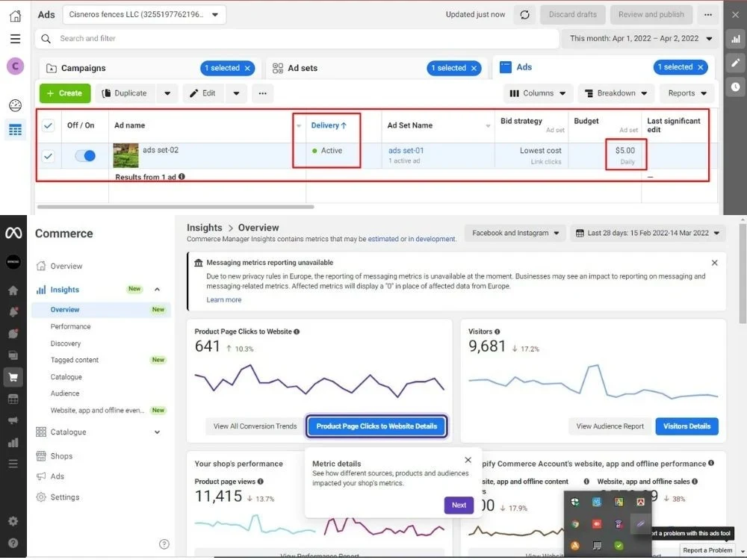Open the megaphone ads icon in the dark sidebar
Screen dimensions: 747x560
pyautogui.click(x=13, y=420)
